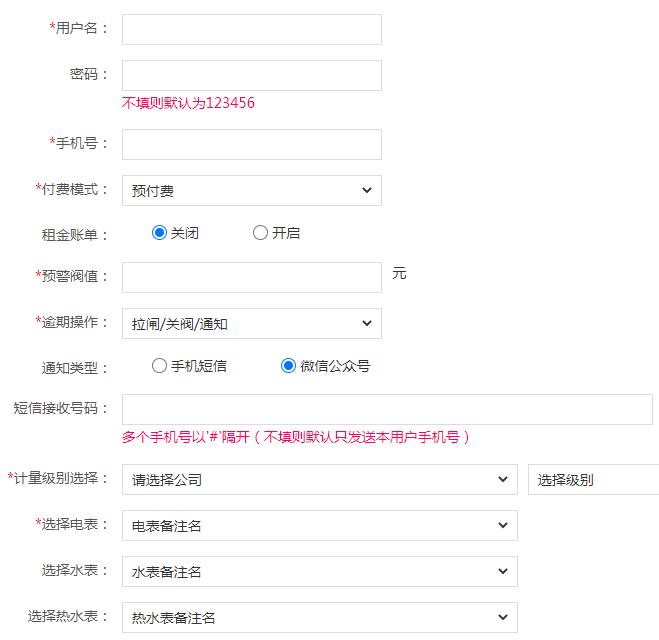Expand the 逾期操作 dropdown
The image size is (659, 640).
(251, 323)
